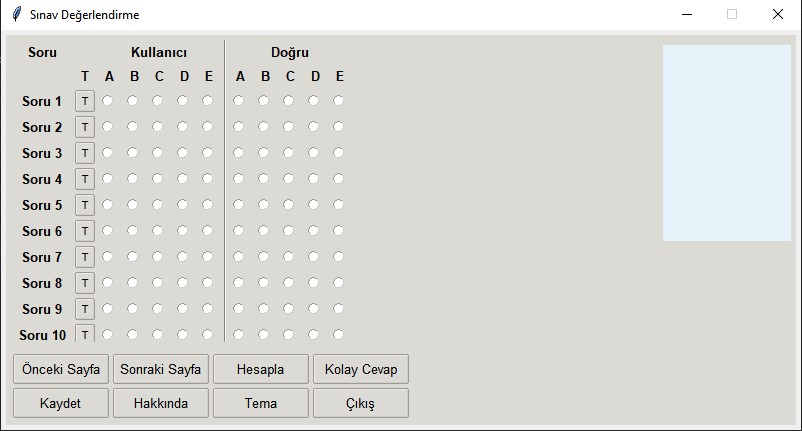The width and height of the screenshot is (802, 431).
Task: Click the T button beside Soru 9
Action: tap(85, 309)
